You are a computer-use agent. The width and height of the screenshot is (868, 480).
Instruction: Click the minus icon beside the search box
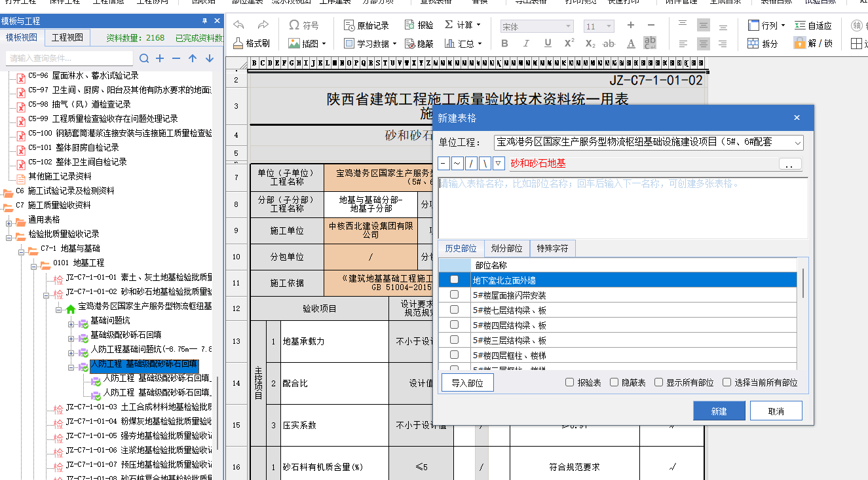coord(176,58)
